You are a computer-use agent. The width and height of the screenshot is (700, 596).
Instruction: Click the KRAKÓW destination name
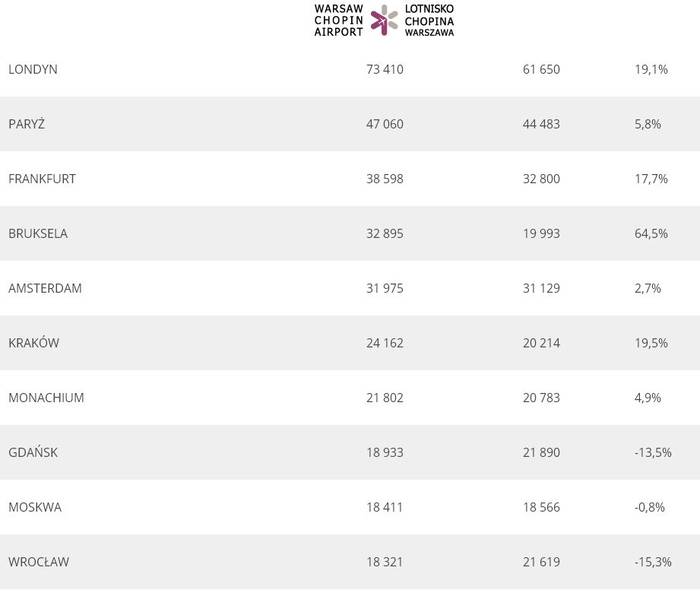click(x=34, y=343)
